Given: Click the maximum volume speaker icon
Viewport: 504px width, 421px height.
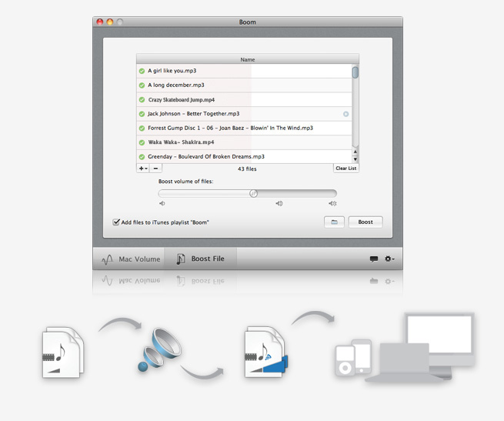Looking at the screenshot, I should [332, 203].
